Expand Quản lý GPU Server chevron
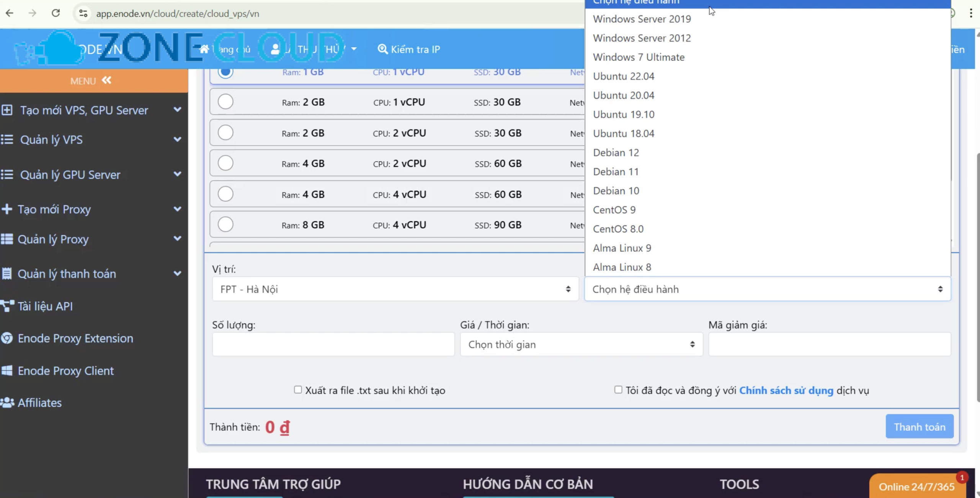 click(177, 174)
